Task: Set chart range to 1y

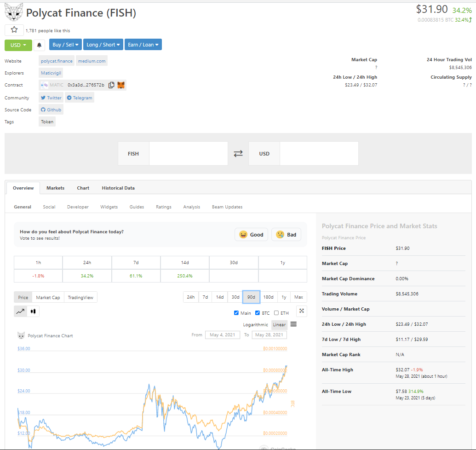Action: coord(284,297)
